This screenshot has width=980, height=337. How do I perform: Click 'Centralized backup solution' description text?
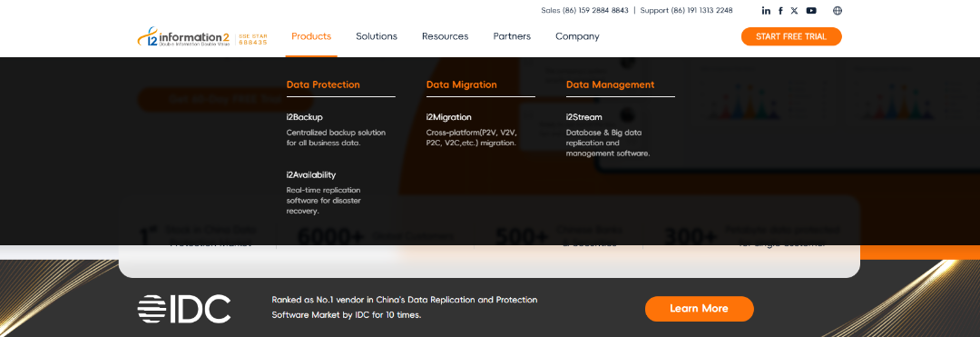[x=336, y=137]
